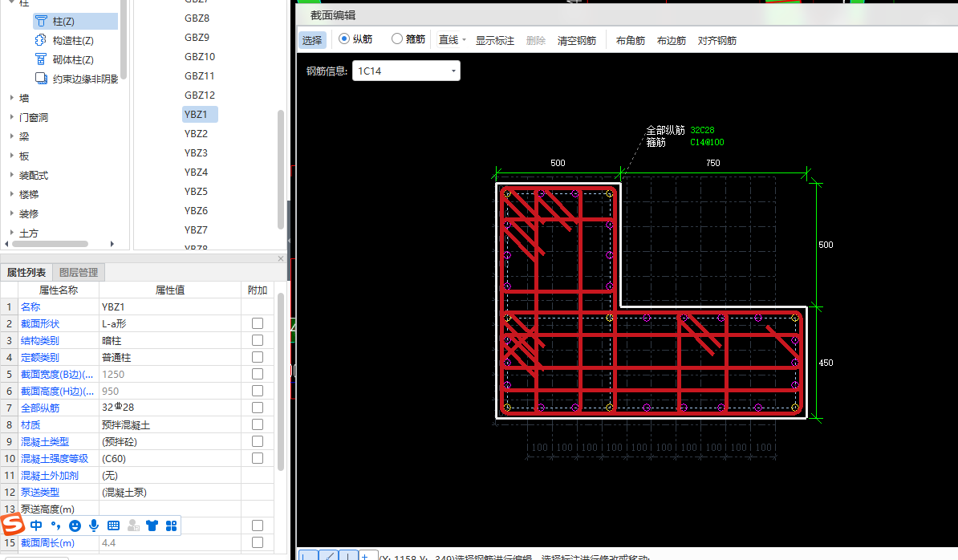
Task: Click the 箍筋 C14@100 label on drawing
Action: point(707,142)
